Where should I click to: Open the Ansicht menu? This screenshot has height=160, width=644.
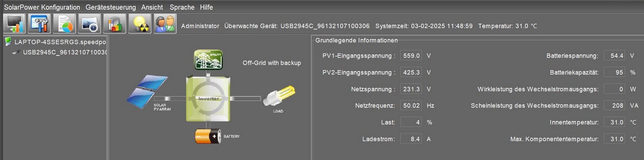tap(152, 7)
